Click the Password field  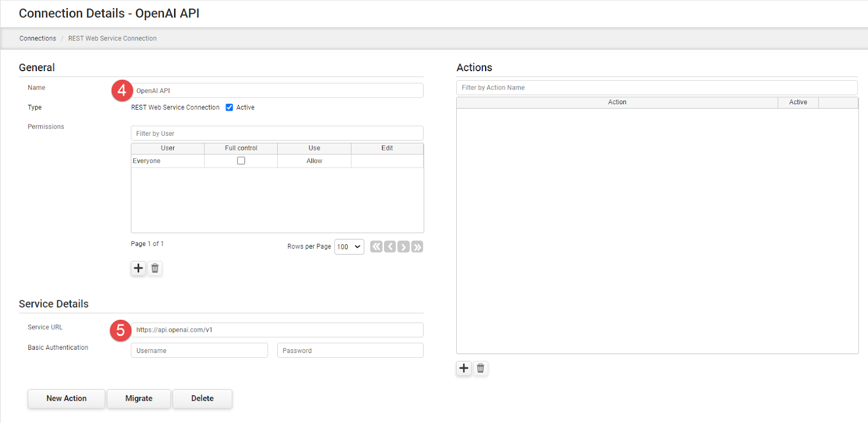coord(350,351)
